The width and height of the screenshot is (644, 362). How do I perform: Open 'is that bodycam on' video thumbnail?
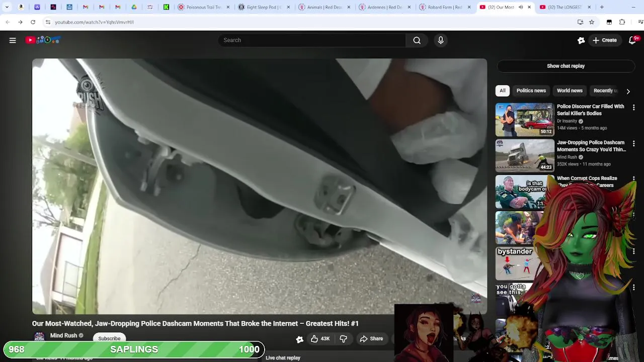[x=522, y=192]
